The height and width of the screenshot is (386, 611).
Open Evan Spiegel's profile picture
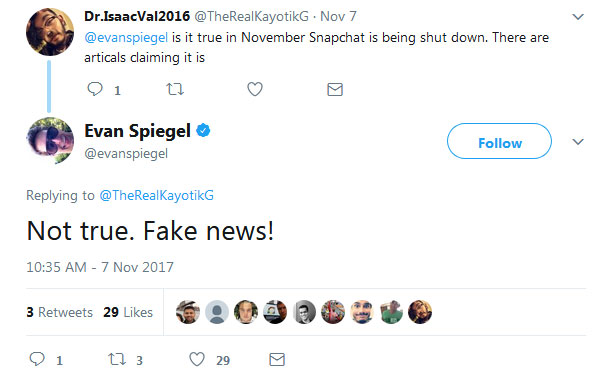[x=50, y=141]
